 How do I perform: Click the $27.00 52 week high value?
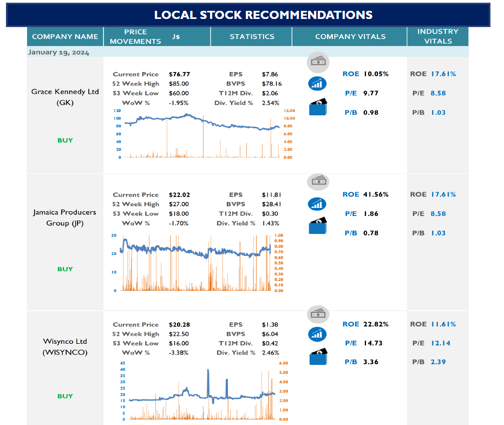179,204
